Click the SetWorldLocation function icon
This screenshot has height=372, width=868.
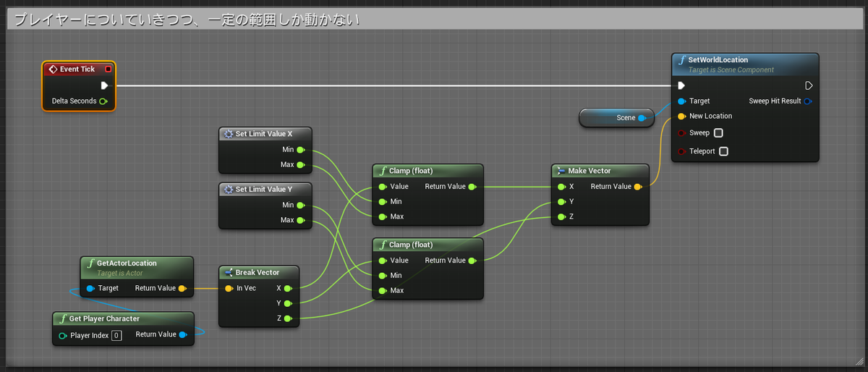point(682,60)
